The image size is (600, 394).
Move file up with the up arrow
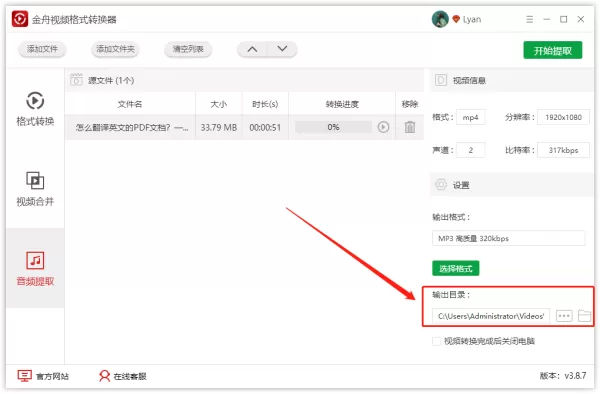[x=252, y=49]
